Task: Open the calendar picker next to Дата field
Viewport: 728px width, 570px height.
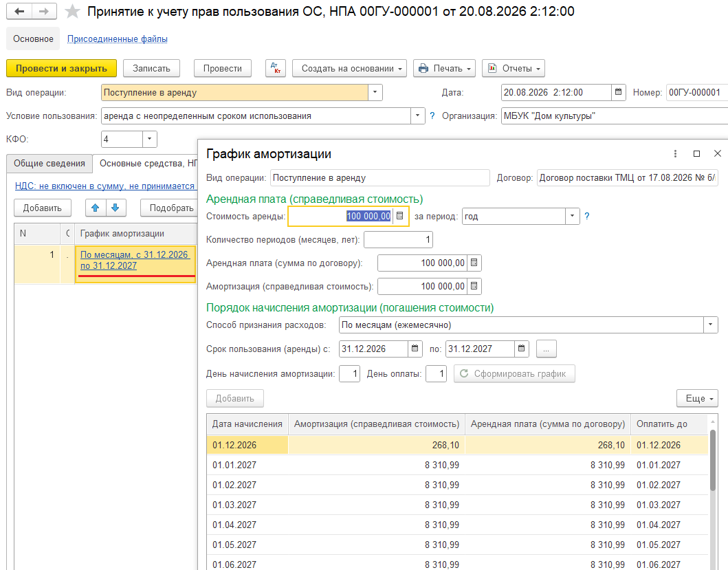Action: [618, 92]
